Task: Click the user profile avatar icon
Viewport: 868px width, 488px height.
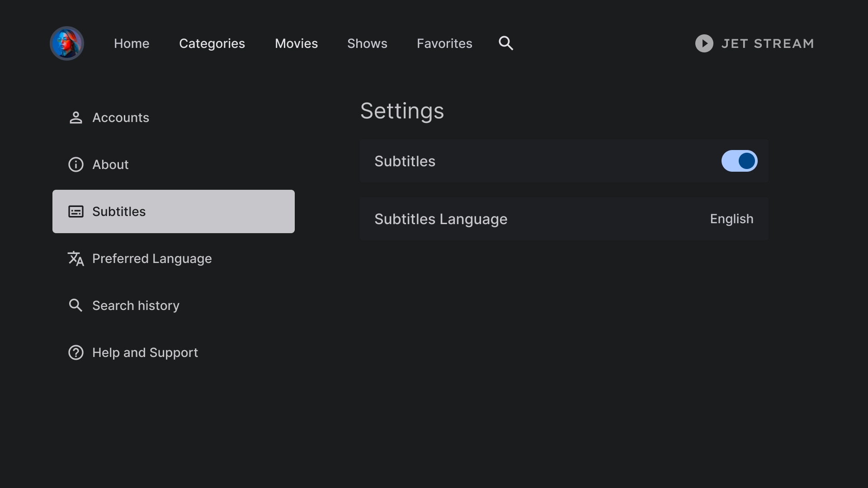Action: [x=67, y=43]
